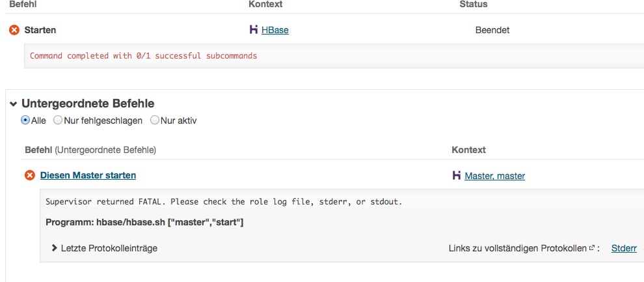Click the Starten command name
This screenshot has width=644, height=282.
click(x=40, y=30)
